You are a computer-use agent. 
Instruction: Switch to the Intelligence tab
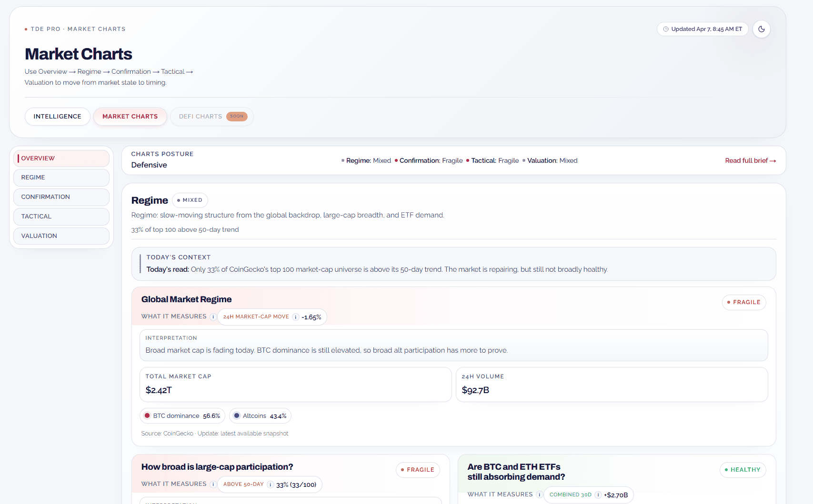(57, 117)
